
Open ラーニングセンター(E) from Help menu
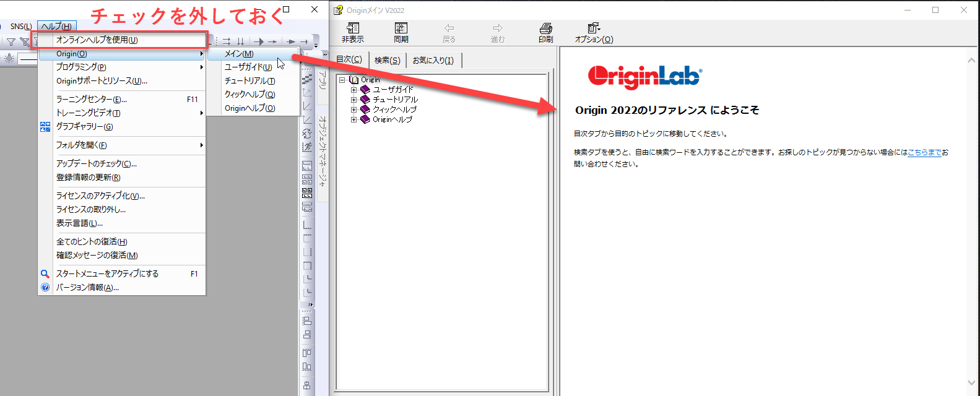(121, 99)
